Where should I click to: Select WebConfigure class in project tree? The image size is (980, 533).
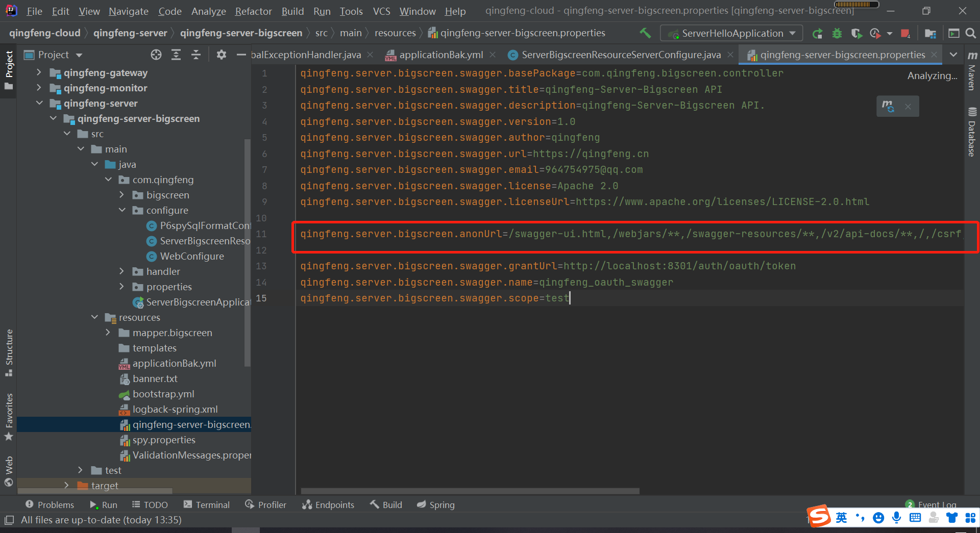[192, 257]
